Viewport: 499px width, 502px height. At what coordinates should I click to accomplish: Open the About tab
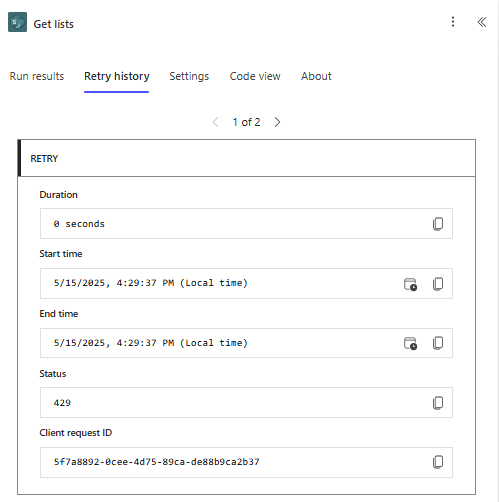pos(316,76)
